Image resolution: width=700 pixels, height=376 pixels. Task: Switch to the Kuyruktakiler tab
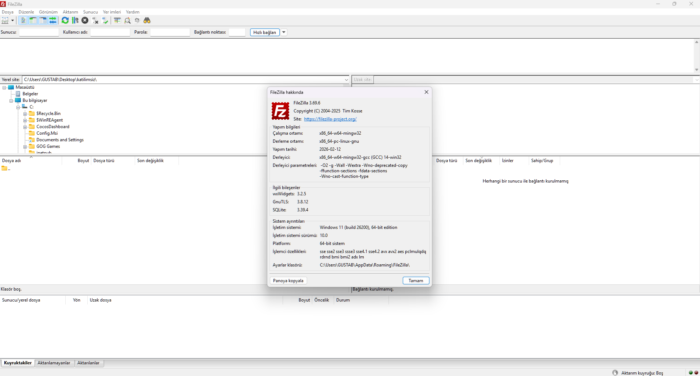pos(18,363)
